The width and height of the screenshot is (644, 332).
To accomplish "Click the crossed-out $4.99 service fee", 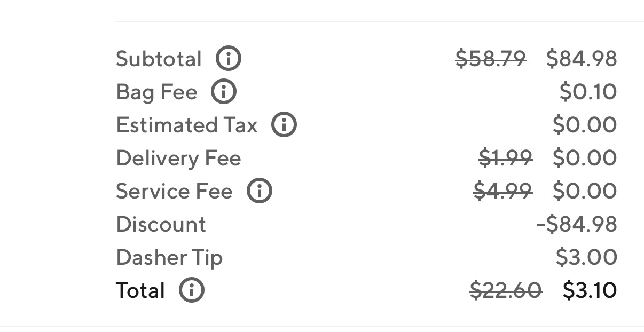I will pos(503,191).
